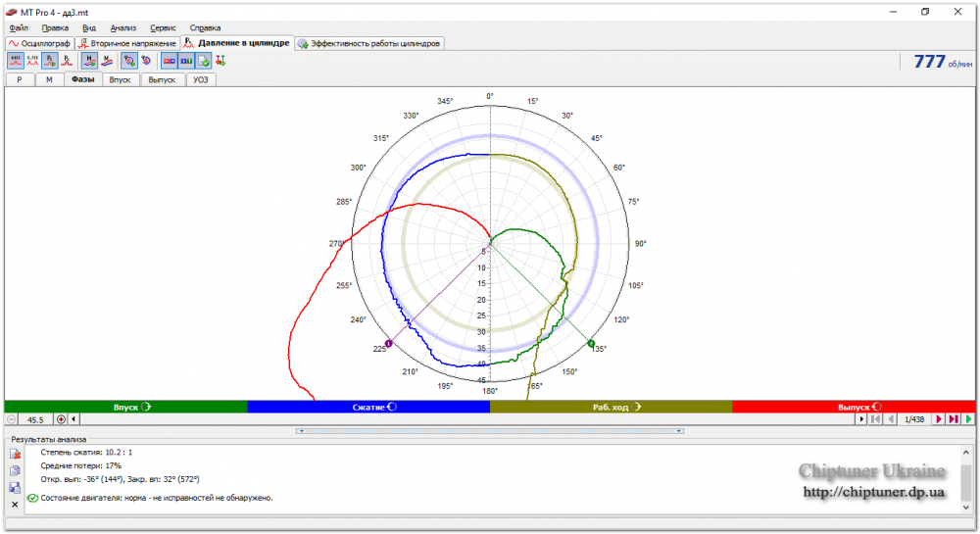Open the Файл menu
980x534 pixels.
(x=19, y=27)
